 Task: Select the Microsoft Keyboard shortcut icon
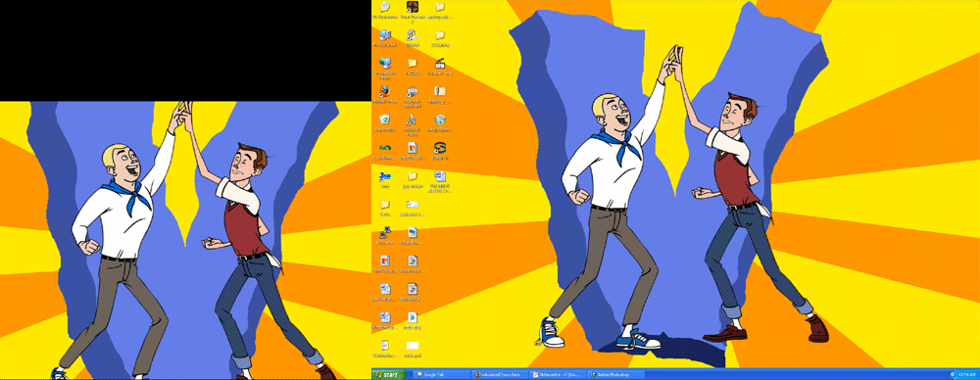pos(412,96)
